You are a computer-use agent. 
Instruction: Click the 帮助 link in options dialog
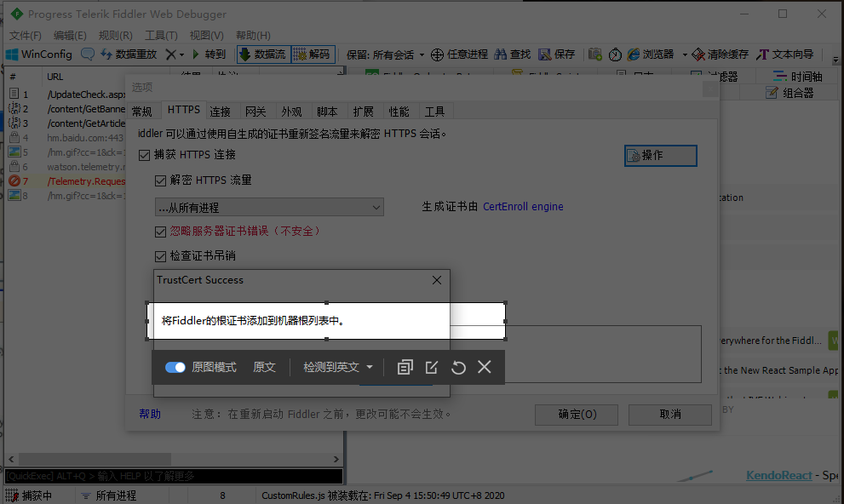point(150,414)
